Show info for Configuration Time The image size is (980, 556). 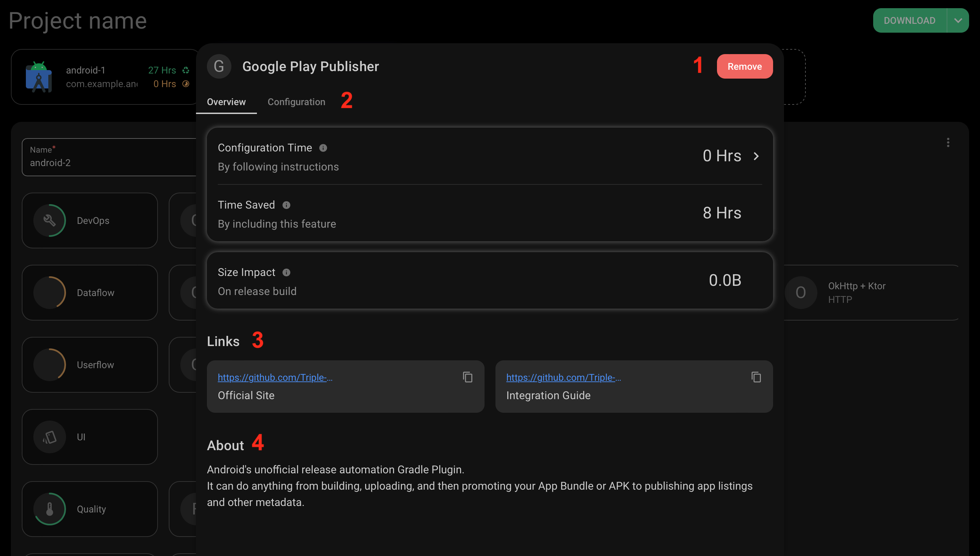tap(323, 148)
